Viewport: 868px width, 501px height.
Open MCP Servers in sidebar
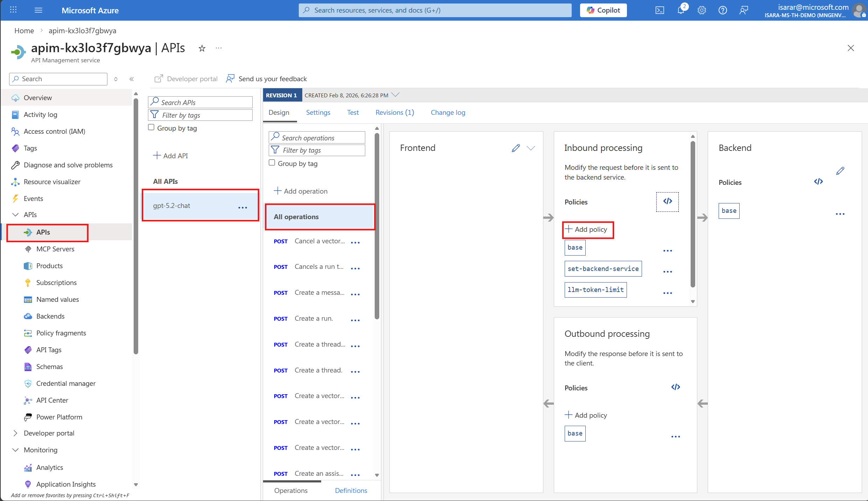pos(55,249)
